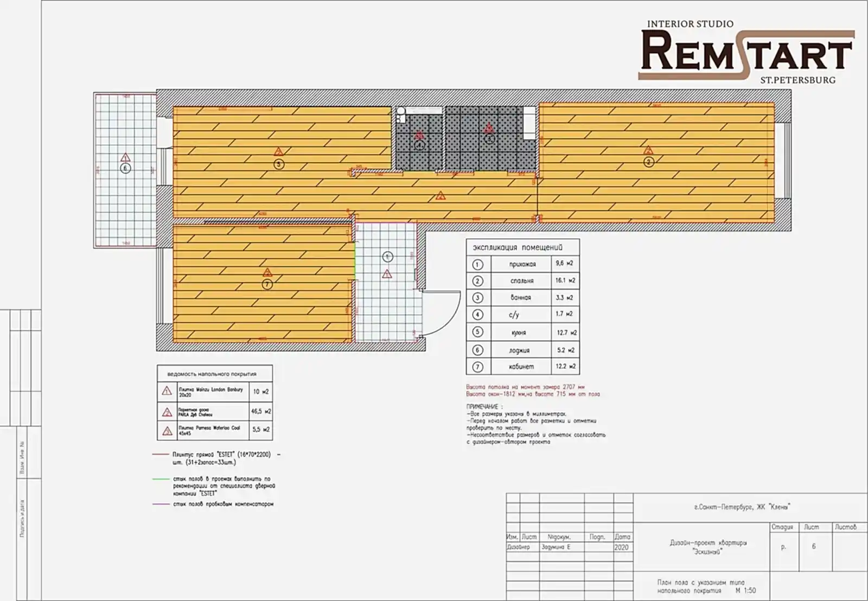This screenshot has height=601, width=868.
Task: Click room marker 6 on the loggia
Action: coord(125,168)
